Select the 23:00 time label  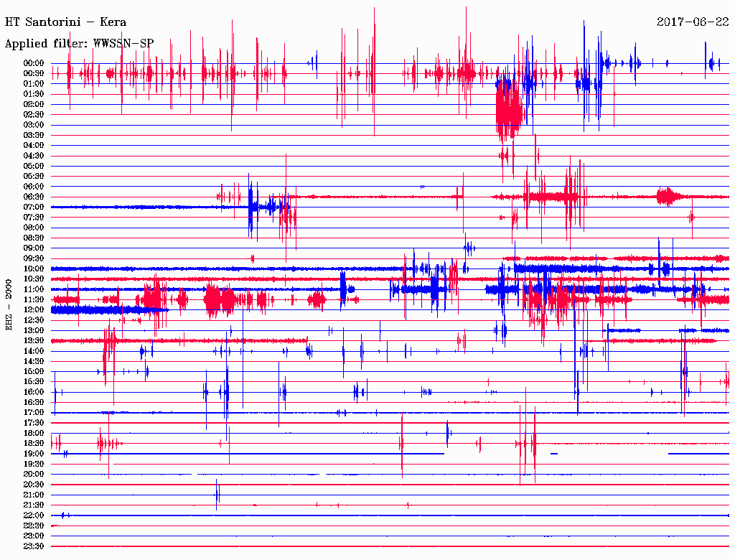pyautogui.click(x=34, y=536)
